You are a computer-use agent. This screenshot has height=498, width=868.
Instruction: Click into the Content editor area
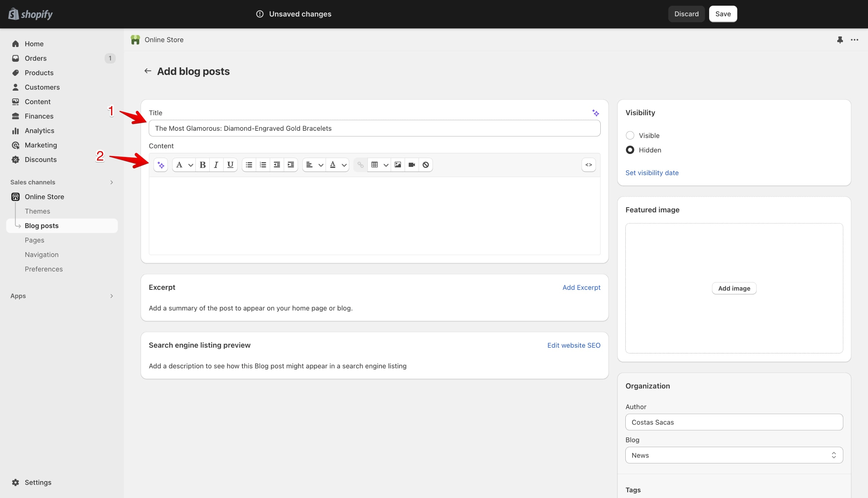pos(374,216)
